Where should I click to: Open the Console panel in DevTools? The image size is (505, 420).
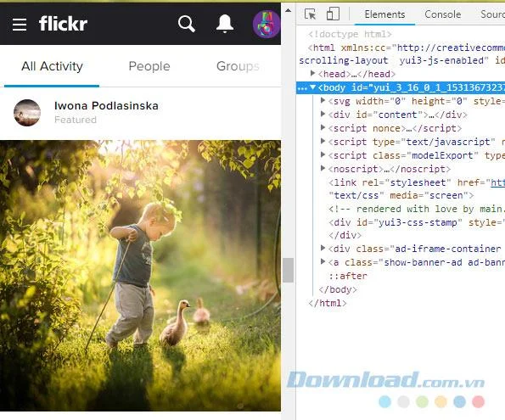pyautogui.click(x=442, y=14)
